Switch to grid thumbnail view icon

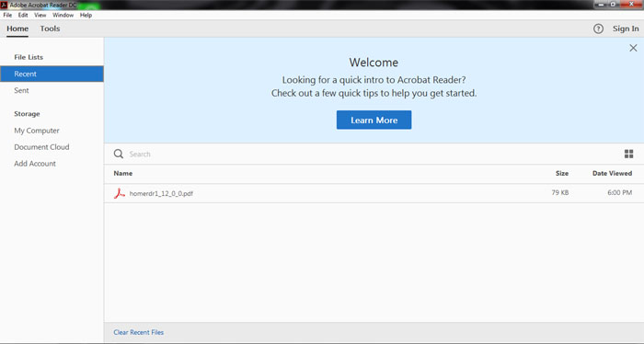pos(628,154)
